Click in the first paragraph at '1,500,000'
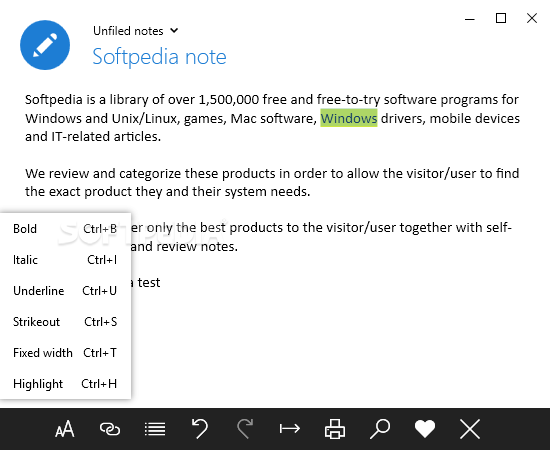The image size is (550, 450). (229, 100)
